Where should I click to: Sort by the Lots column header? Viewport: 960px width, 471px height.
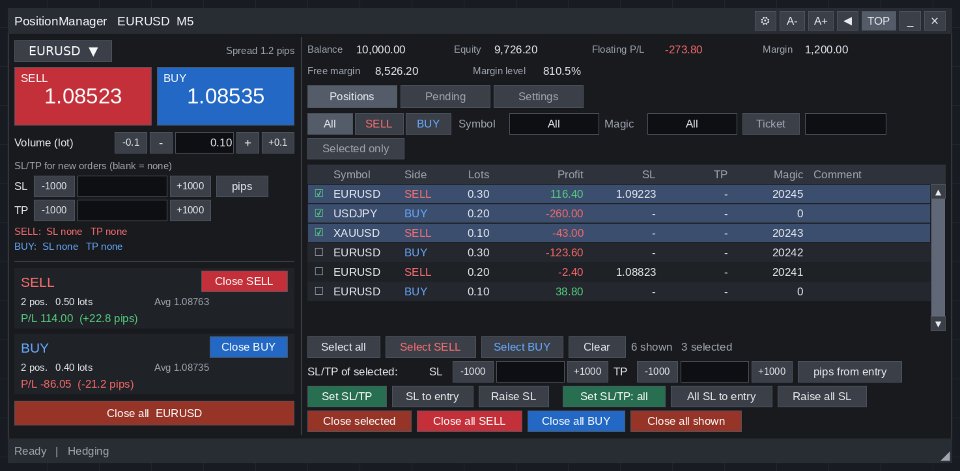pyautogui.click(x=478, y=175)
